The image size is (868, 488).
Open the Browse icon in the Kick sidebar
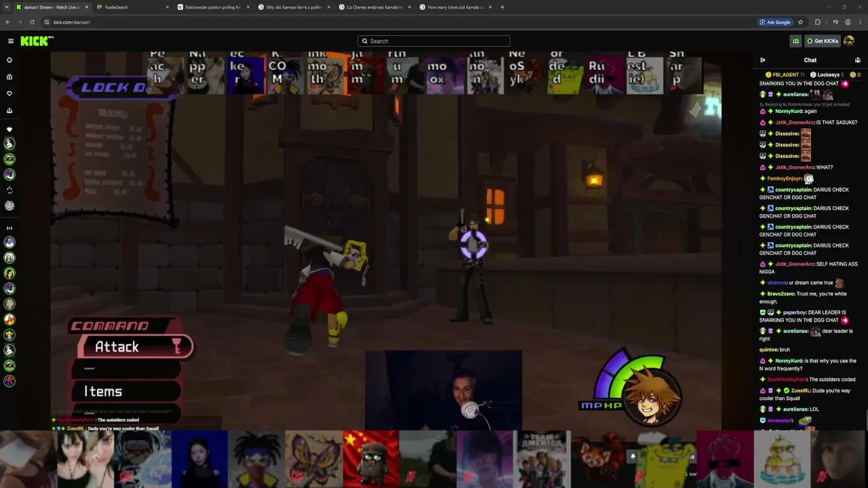point(9,77)
